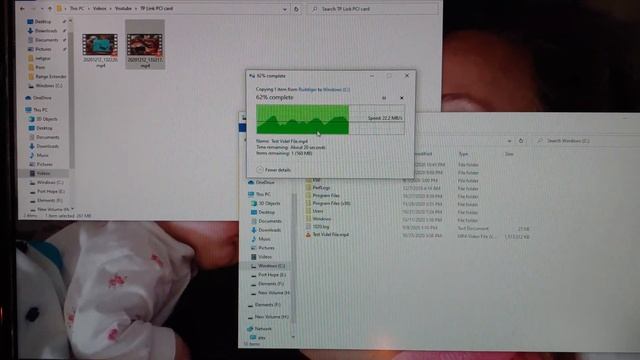Viewport: 640px width, 360px height.
Task: Open address history dropdown in TP Link window
Action: pos(284,9)
